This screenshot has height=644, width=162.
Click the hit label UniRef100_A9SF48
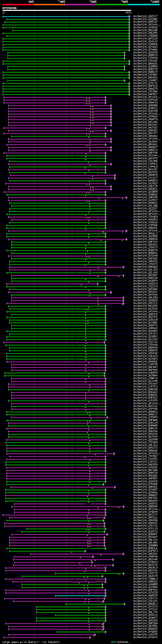coord(145,353)
